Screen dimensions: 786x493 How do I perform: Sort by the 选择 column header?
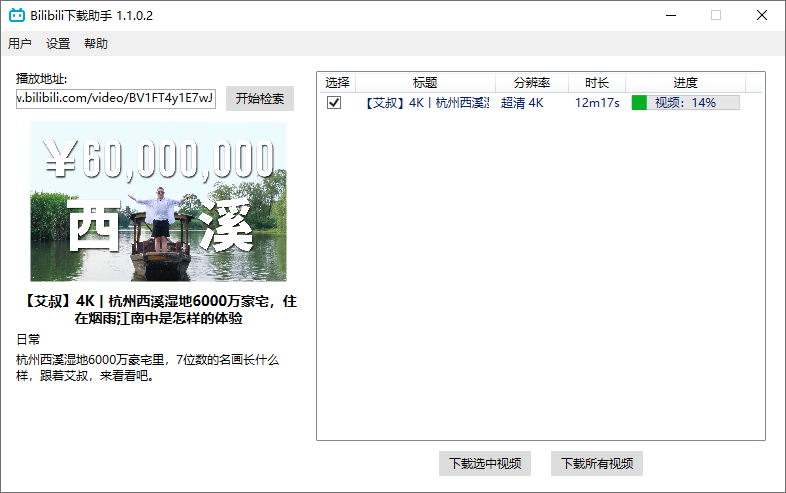tap(337, 83)
